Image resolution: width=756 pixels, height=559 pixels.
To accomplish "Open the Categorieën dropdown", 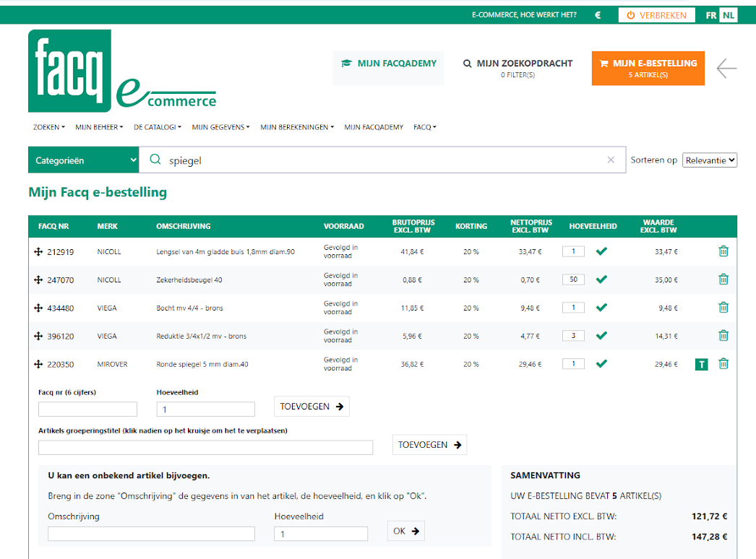I will point(83,160).
